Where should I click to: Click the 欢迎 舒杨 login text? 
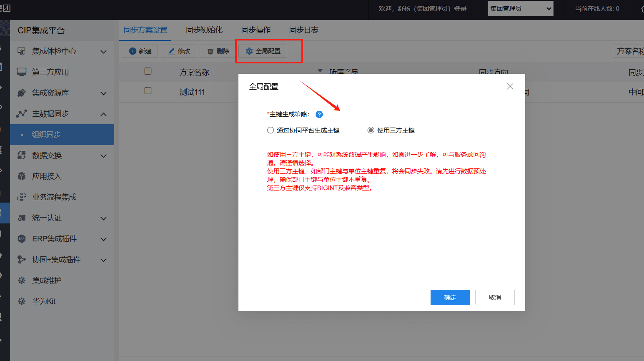(423, 9)
